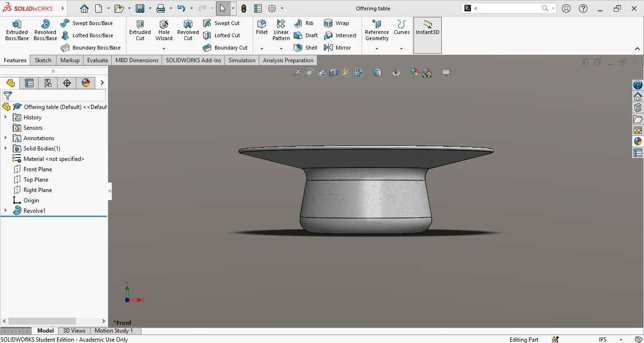Image resolution: width=644 pixels, height=343 pixels.
Task: Select the Front Plane tree item
Action: point(38,169)
